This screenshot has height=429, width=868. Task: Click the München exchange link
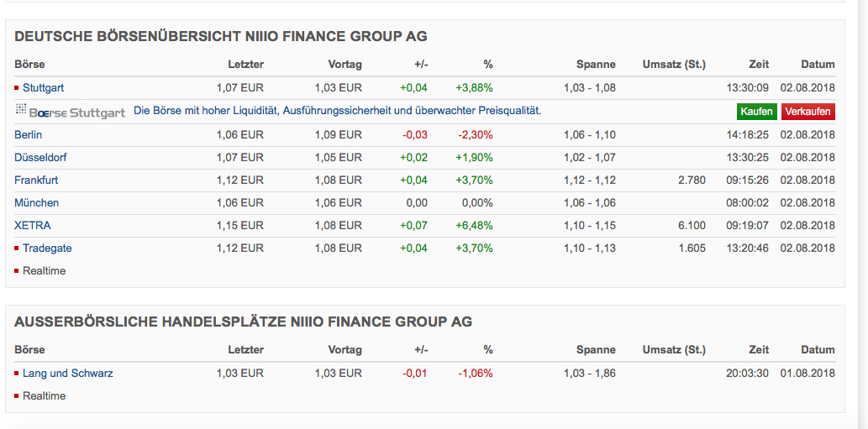pos(36,202)
